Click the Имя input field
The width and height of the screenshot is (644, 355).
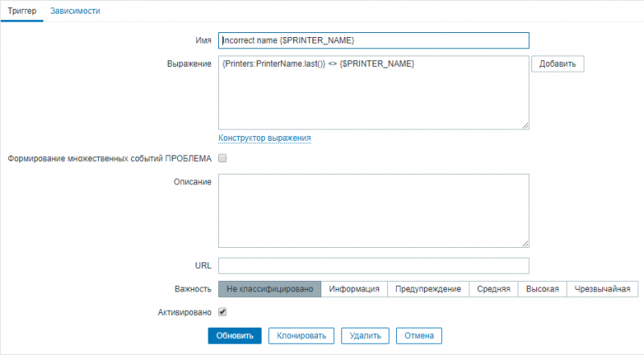click(374, 40)
